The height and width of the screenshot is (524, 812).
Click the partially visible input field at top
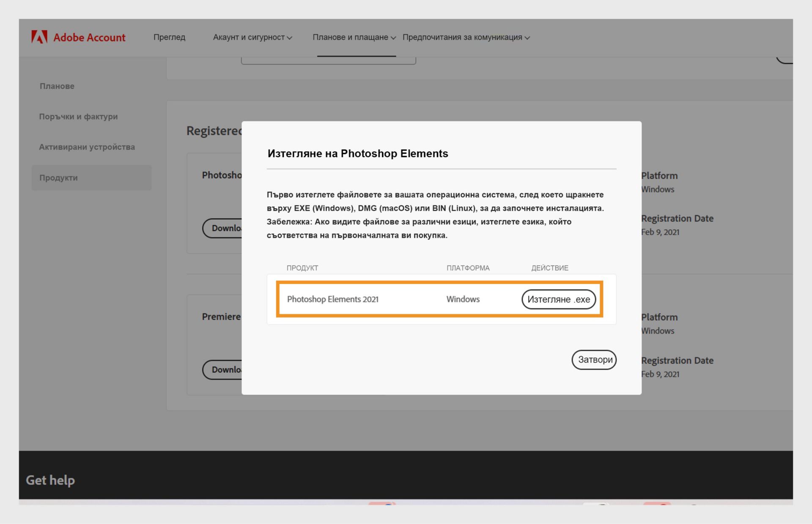point(328,61)
